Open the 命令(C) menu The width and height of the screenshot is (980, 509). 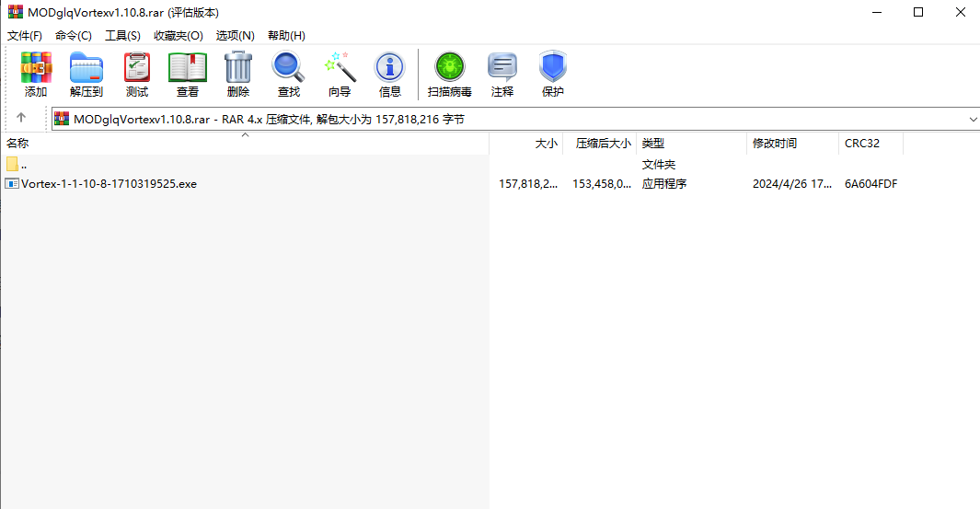click(x=73, y=36)
